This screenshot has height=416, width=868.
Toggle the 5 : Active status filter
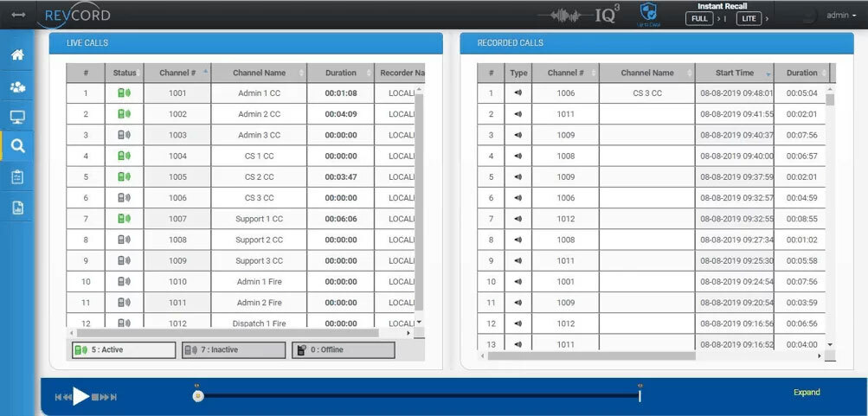pos(124,350)
